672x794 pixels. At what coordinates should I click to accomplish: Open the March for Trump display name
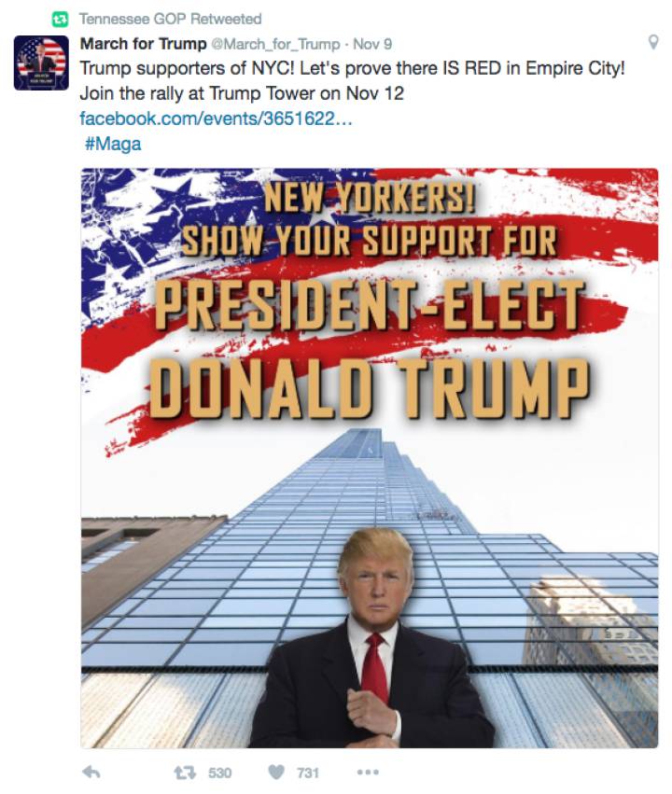tap(144, 44)
